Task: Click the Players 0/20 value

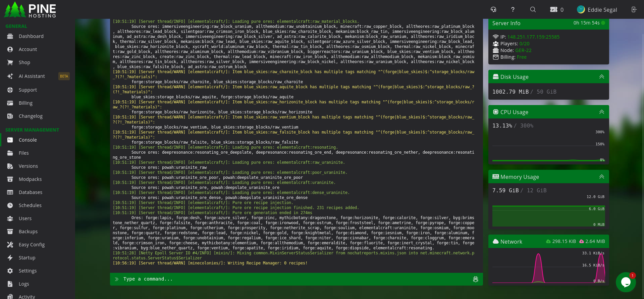Action: tap(524, 44)
